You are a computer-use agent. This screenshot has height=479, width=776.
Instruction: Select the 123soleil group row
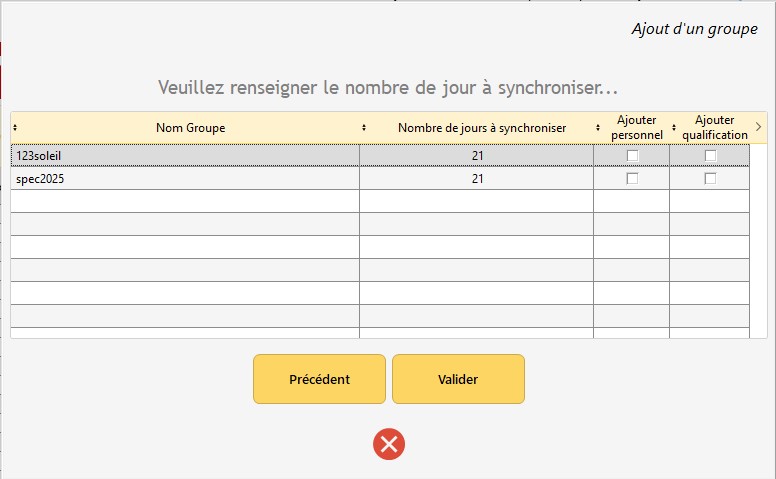(185, 156)
